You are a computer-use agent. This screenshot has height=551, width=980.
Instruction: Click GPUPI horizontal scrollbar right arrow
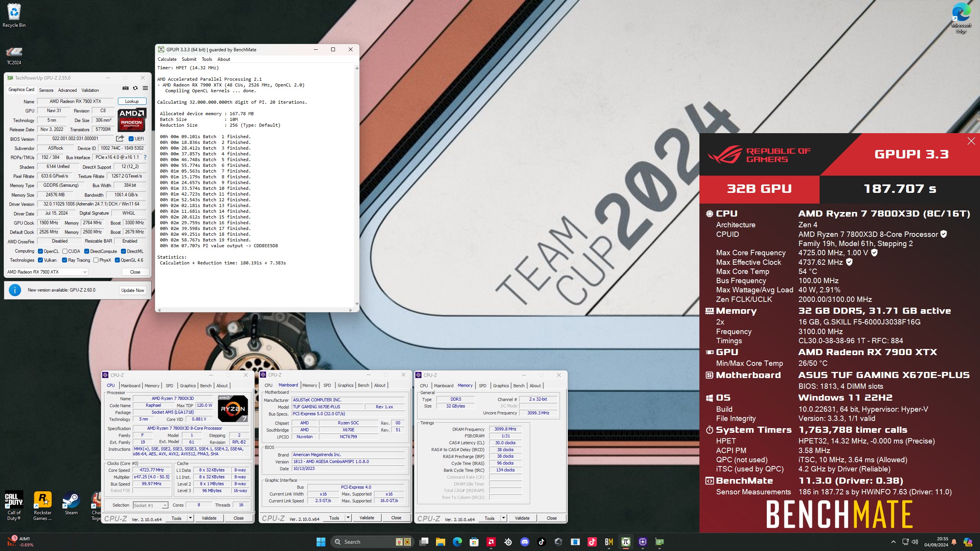(350, 310)
